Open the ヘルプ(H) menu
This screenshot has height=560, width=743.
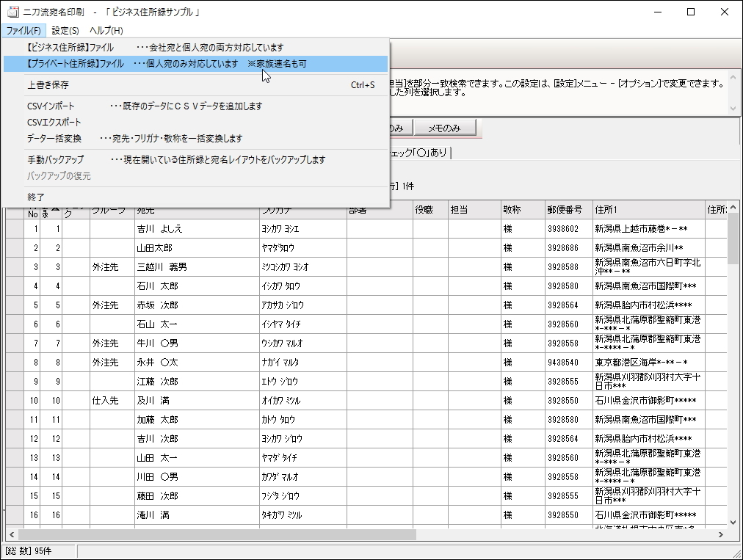(106, 30)
